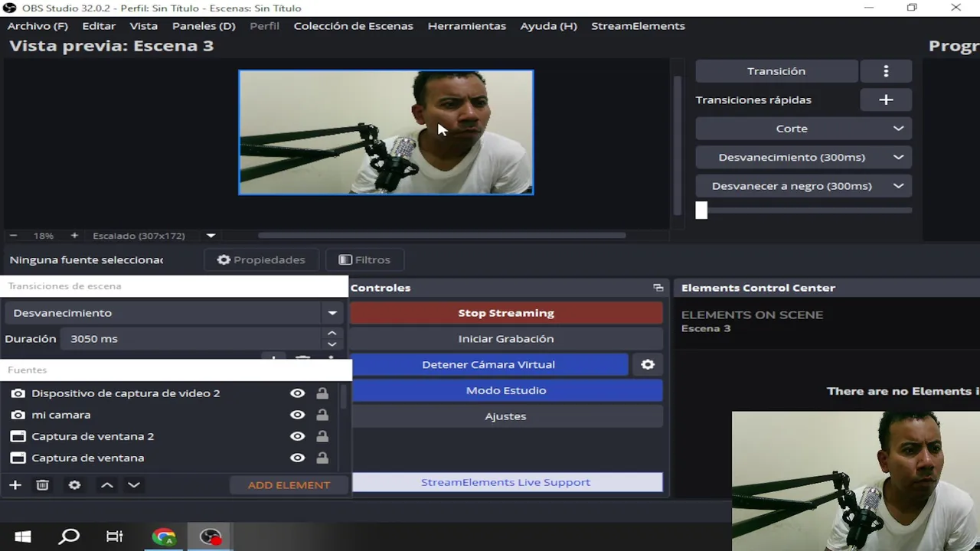
Task: Lock the mi camara source
Action: 322,415
